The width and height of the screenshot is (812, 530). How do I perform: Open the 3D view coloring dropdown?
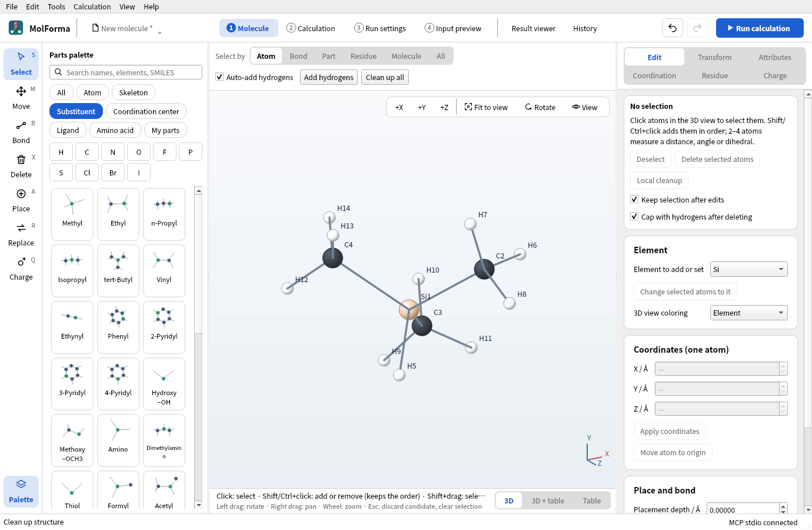(x=748, y=313)
